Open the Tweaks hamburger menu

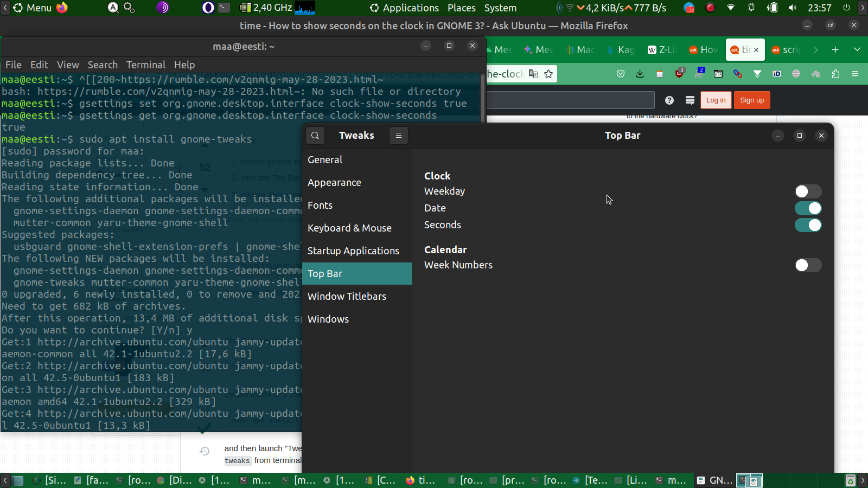pyautogui.click(x=399, y=136)
